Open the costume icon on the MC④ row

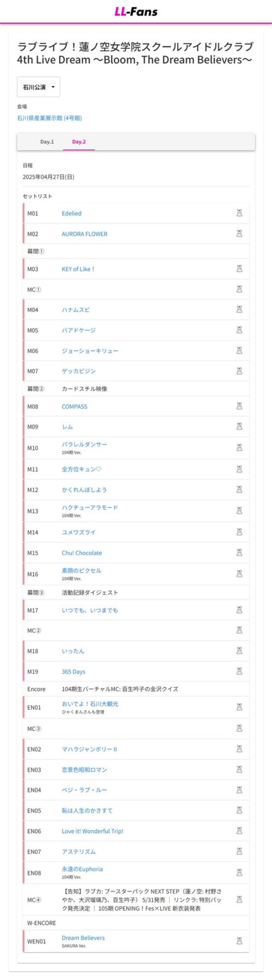pos(239,900)
